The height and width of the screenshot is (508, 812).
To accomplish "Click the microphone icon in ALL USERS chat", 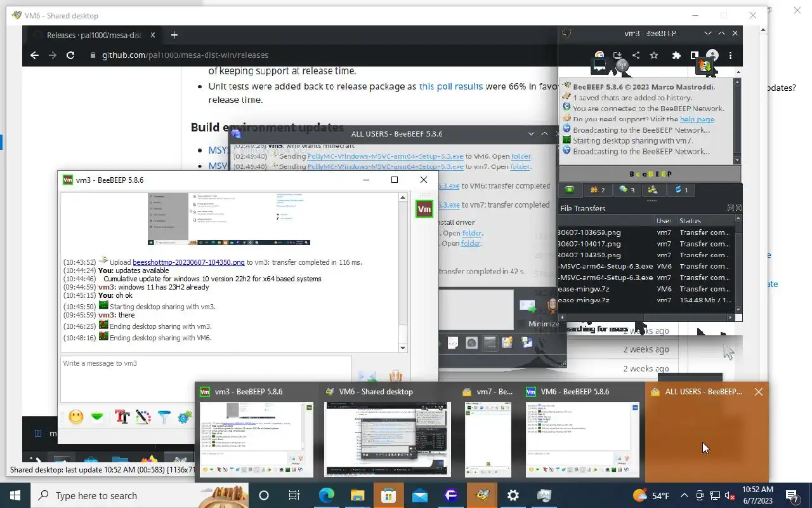I will (x=552, y=305).
